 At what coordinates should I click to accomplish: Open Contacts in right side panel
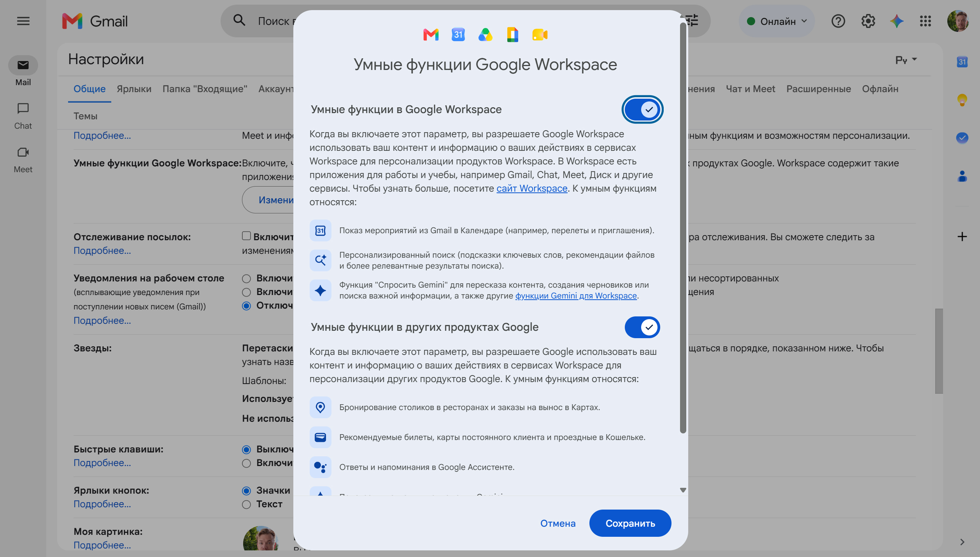tap(962, 176)
